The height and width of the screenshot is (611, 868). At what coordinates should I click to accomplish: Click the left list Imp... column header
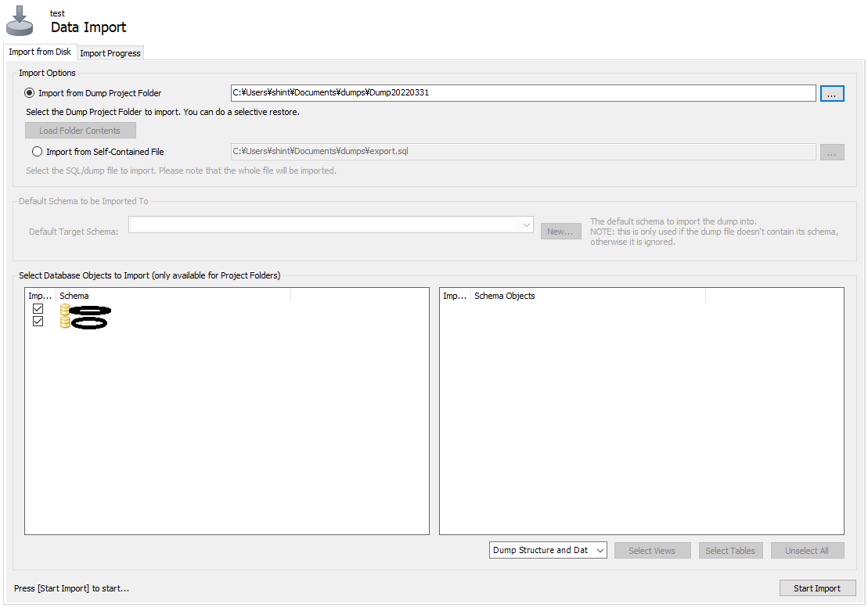pos(41,296)
